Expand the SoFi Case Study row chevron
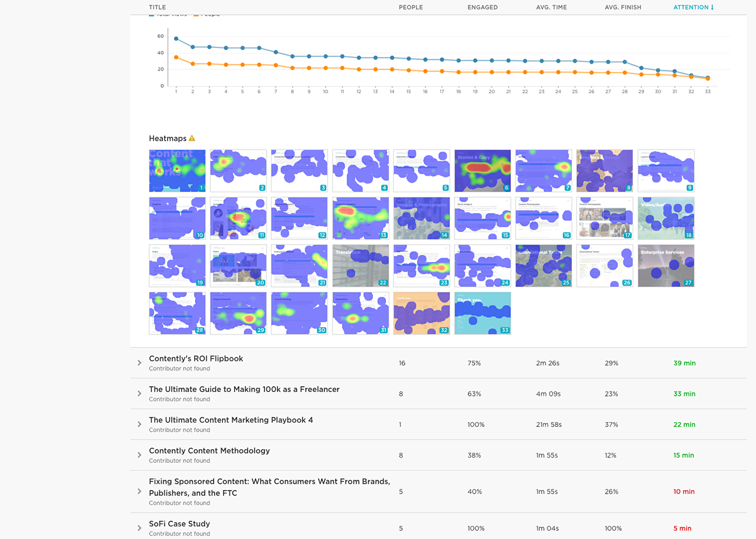This screenshot has height=539, width=756. tap(139, 528)
